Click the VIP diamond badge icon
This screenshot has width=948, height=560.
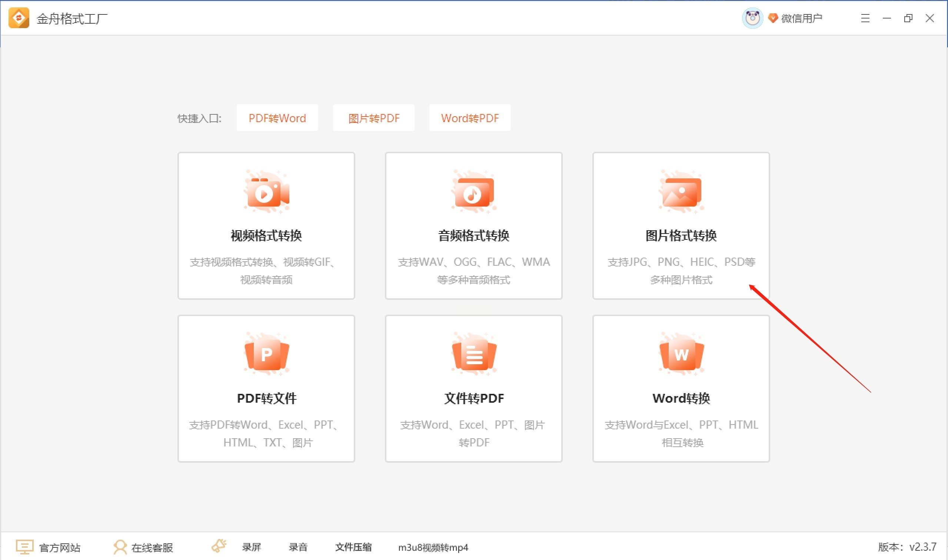[773, 18]
